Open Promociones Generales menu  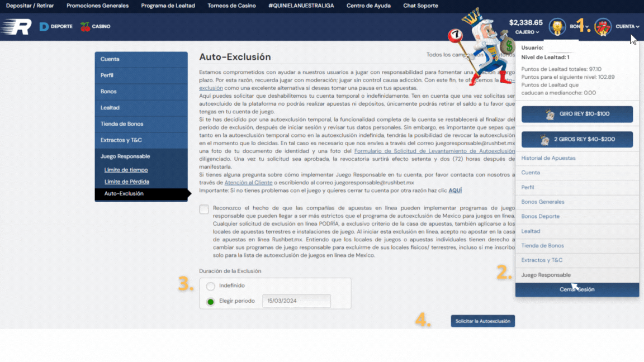point(97,6)
